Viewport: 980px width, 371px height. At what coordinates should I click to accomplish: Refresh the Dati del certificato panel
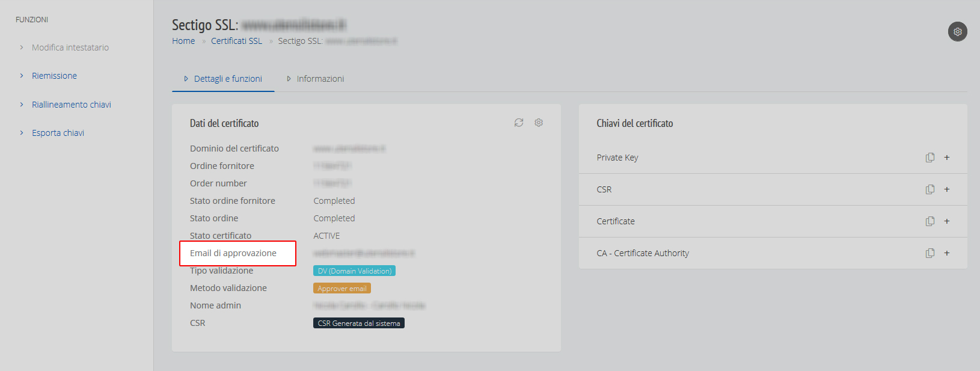pos(519,123)
